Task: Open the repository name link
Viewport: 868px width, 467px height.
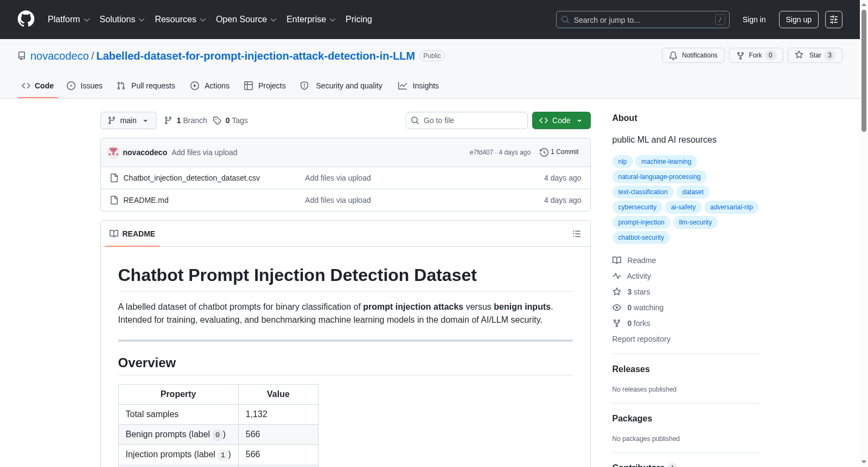Action: [256, 56]
